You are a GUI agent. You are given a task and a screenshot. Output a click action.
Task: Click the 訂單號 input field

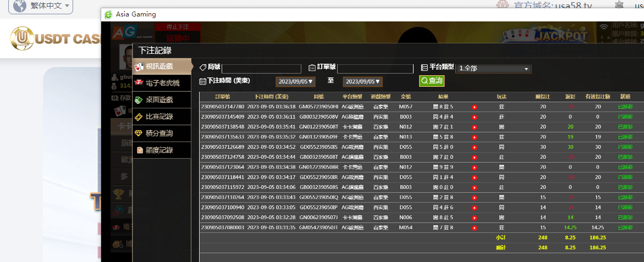point(375,69)
